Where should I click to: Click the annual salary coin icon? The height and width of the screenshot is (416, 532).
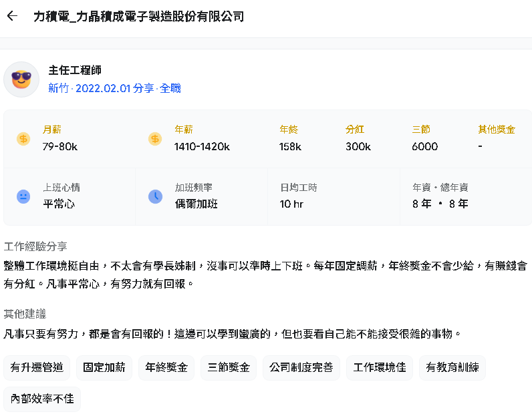click(155, 139)
